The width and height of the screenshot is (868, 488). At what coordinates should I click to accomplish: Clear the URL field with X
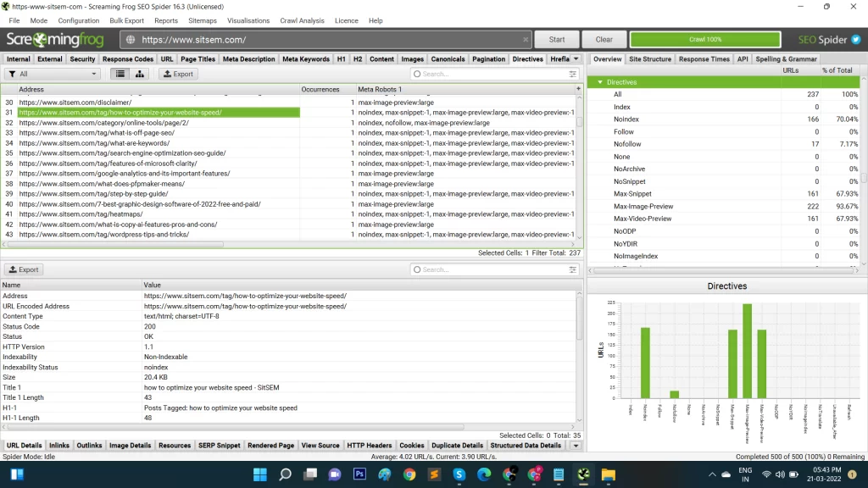[x=526, y=40]
